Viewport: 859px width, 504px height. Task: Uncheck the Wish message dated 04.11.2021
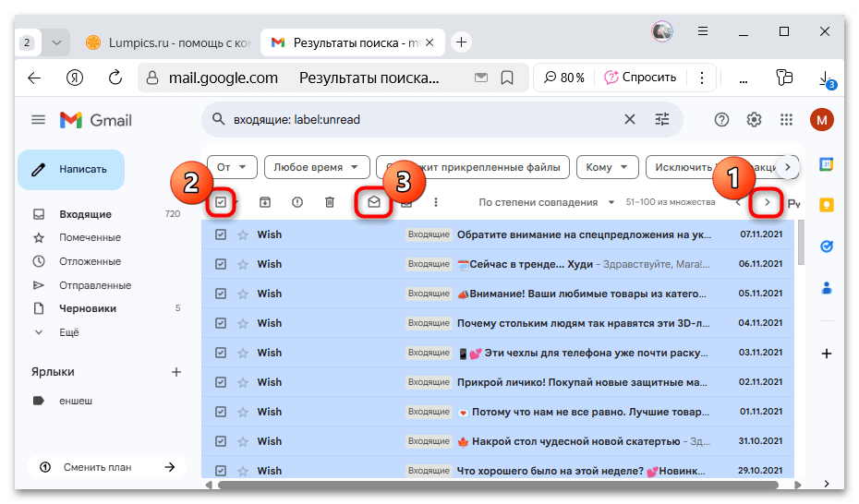[x=220, y=323]
